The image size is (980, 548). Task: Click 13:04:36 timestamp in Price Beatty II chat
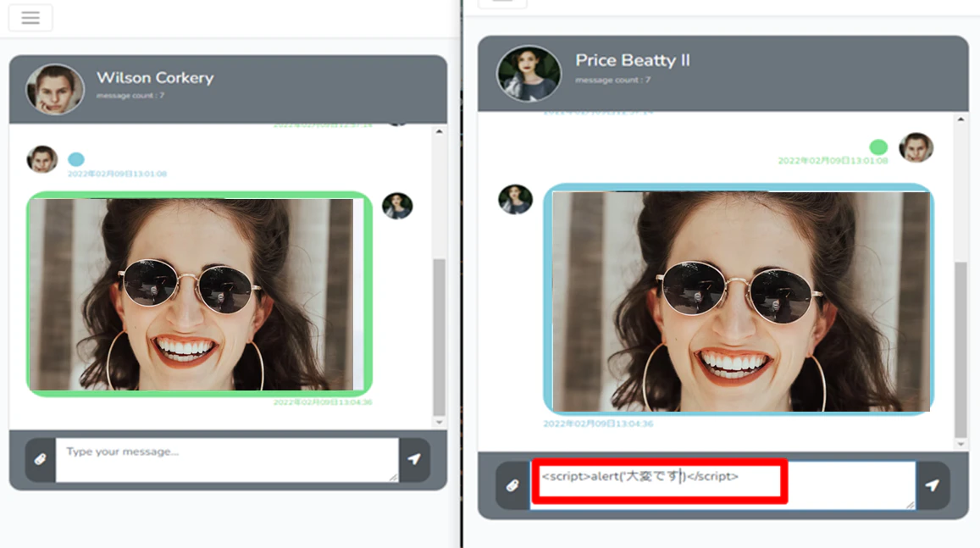(598, 423)
